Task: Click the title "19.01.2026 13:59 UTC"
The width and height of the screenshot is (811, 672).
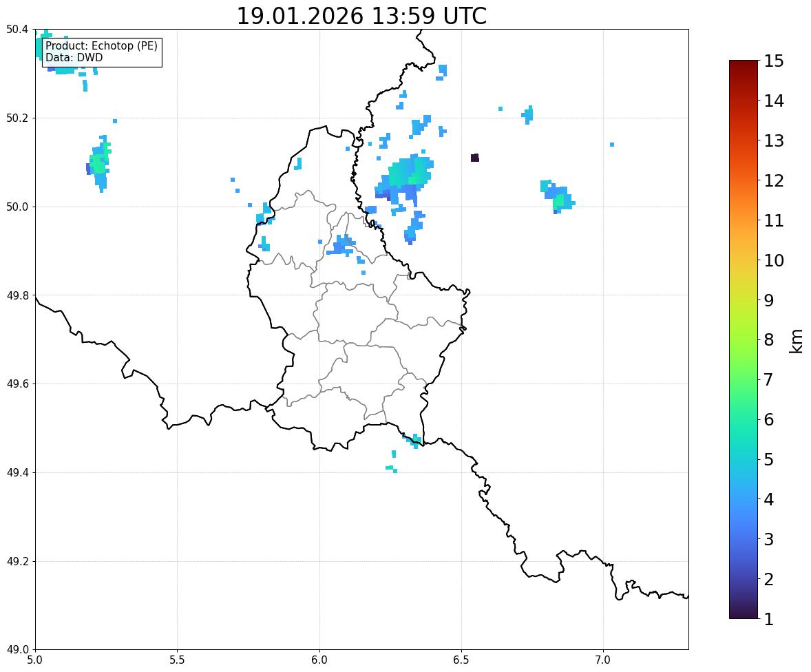Action: coord(361,16)
